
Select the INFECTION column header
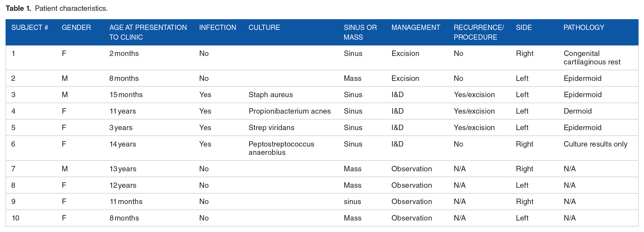pos(218,27)
